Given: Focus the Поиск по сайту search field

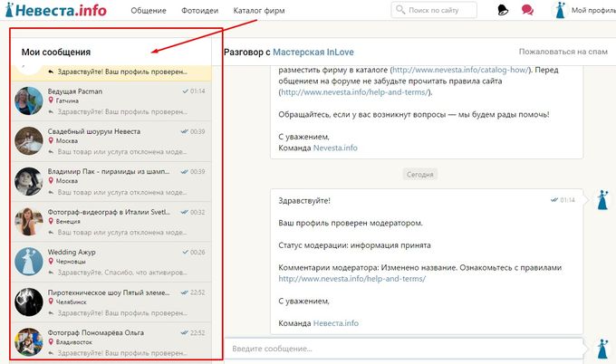Looking at the screenshot, I should (x=434, y=10).
